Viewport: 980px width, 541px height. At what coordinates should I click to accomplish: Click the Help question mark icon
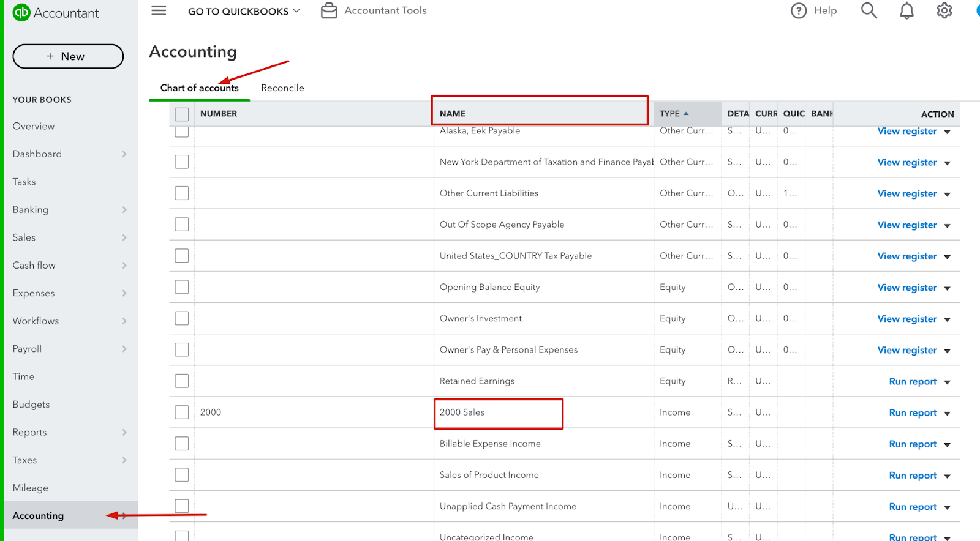799,11
